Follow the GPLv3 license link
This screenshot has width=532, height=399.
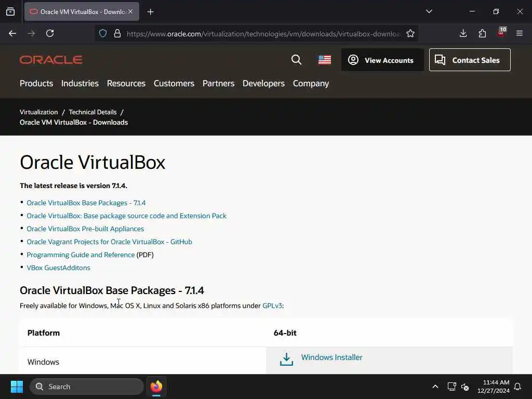pyautogui.click(x=272, y=305)
